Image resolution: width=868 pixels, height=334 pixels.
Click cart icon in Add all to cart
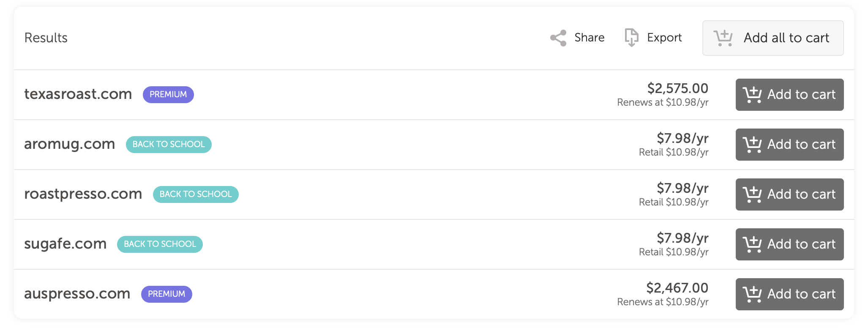point(723,38)
